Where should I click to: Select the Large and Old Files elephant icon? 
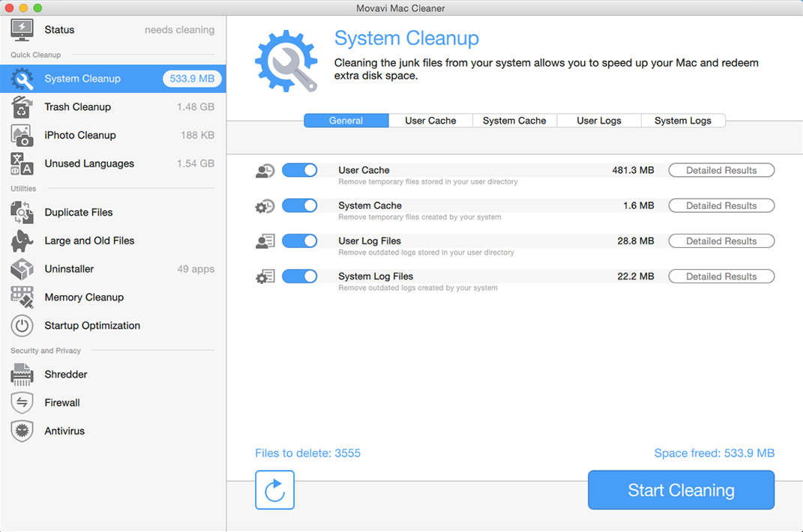22,241
